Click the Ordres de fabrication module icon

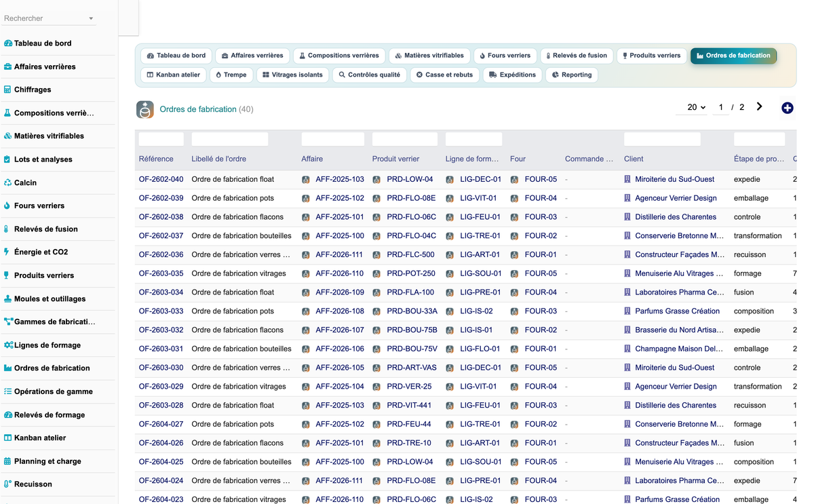145,109
